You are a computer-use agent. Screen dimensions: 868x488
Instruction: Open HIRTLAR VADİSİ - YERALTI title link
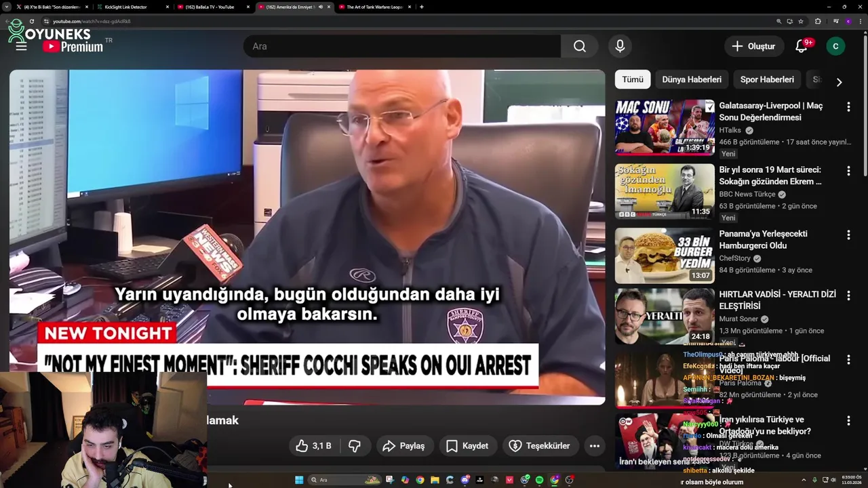coord(777,300)
